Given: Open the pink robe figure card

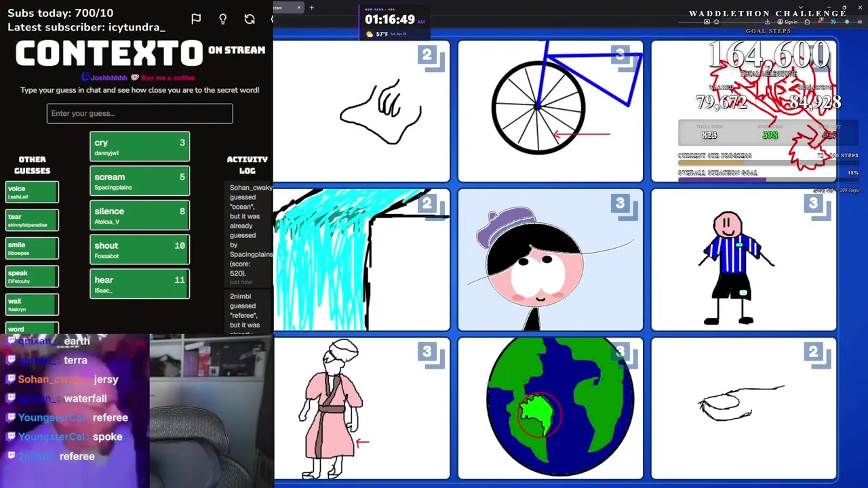Looking at the screenshot, I should (361, 408).
